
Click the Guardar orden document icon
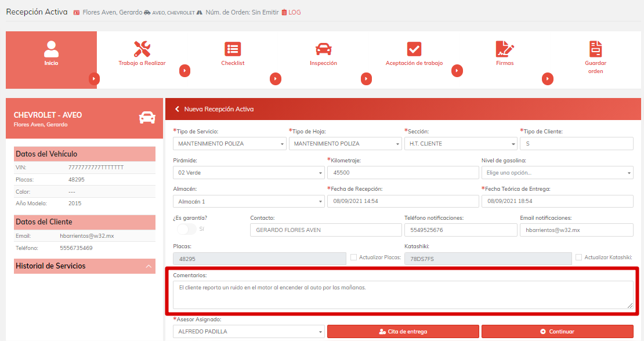[595, 49]
